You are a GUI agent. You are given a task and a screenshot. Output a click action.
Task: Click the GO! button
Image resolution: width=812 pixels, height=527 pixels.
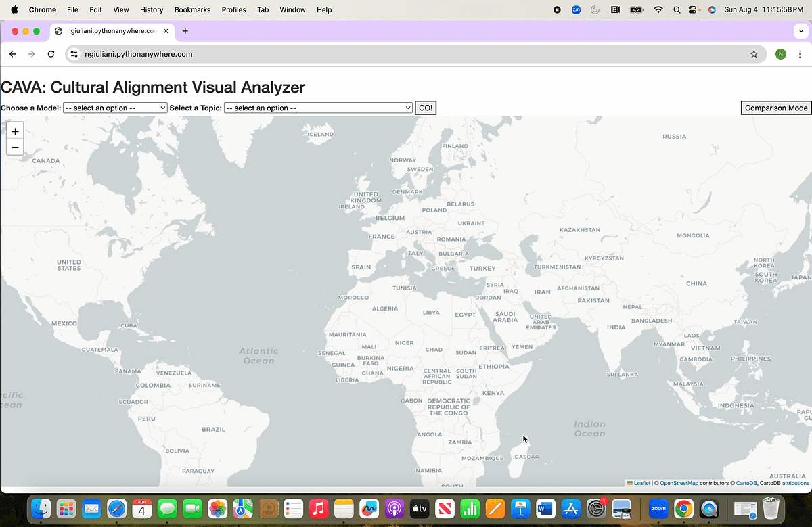click(426, 108)
